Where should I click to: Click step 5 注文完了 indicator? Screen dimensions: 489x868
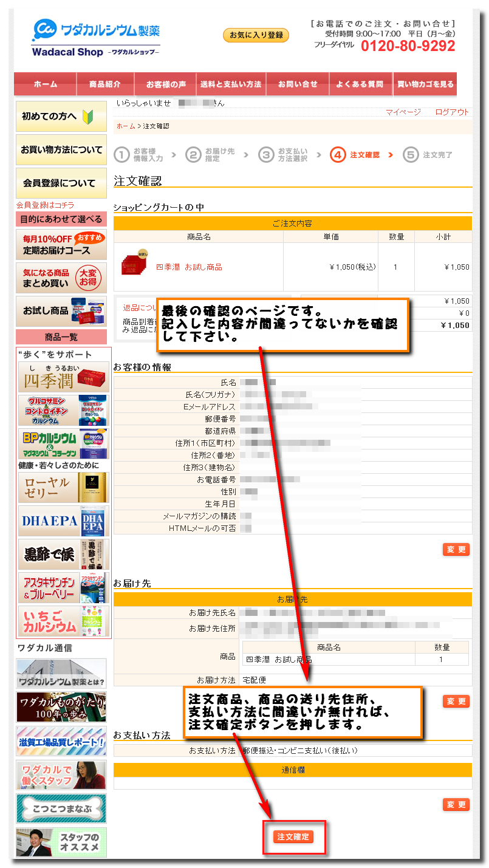pyautogui.click(x=428, y=154)
